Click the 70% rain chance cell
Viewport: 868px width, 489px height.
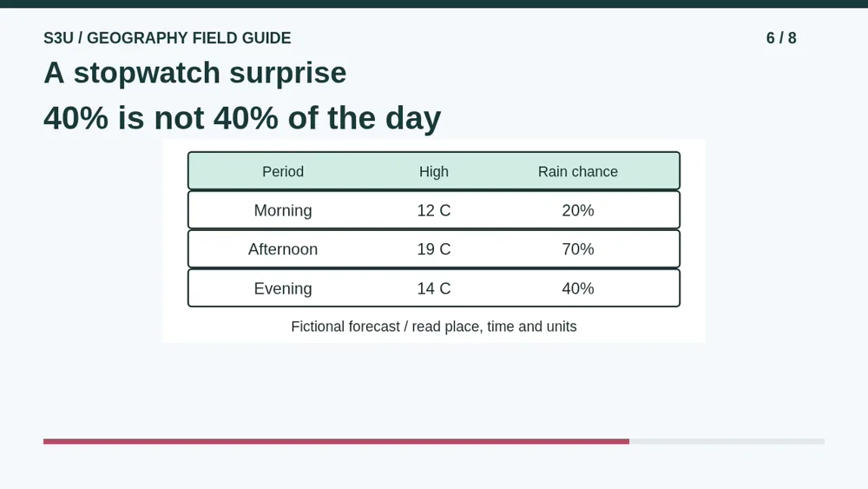pyautogui.click(x=577, y=249)
